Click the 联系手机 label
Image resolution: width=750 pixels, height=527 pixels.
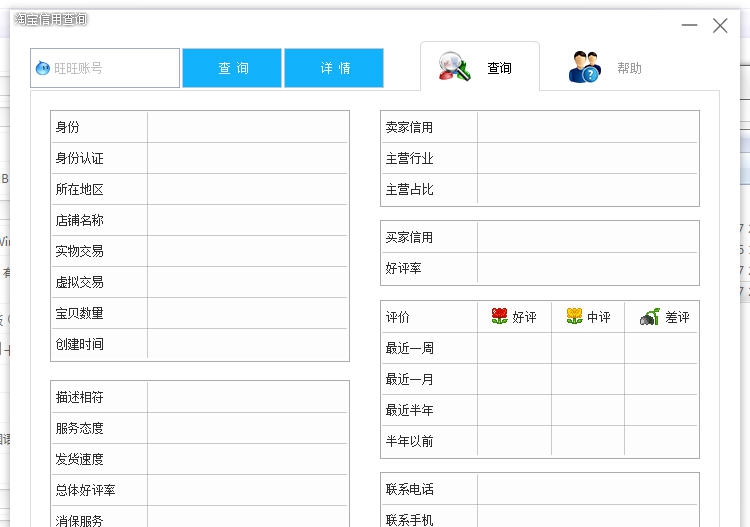(x=409, y=519)
